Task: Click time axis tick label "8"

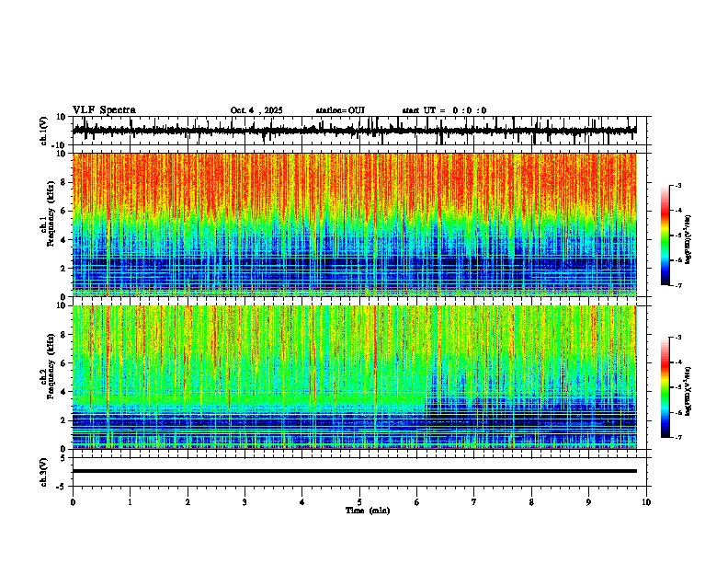Action: point(531,502)
